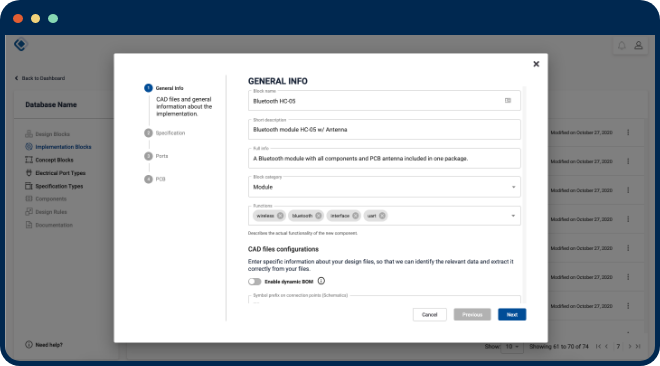This screenshot has height=366, width=660.
Task: Click the Block name input field
Action: [x=384, y=101]
